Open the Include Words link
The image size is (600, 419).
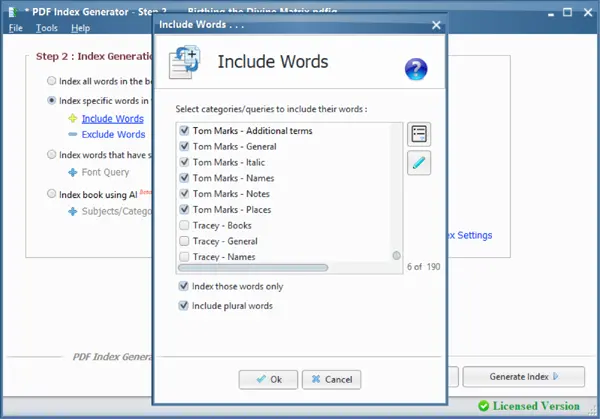[113, 119]
